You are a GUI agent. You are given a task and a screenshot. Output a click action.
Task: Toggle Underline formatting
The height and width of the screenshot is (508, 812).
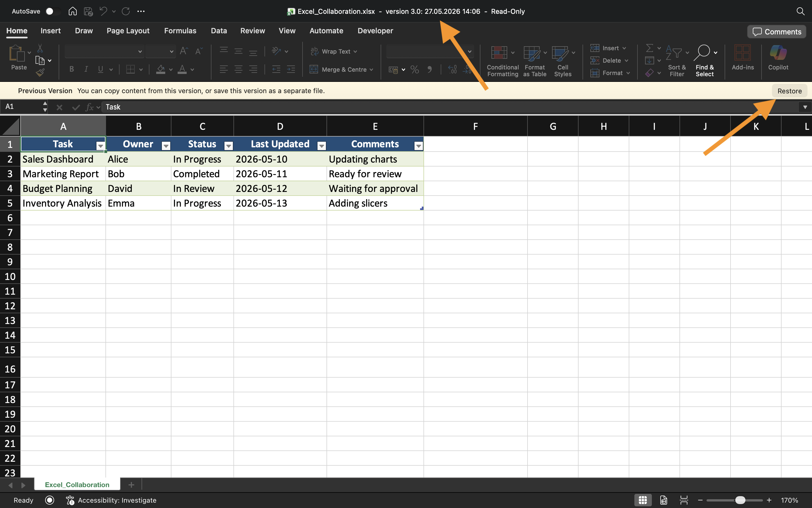point(100,69)
